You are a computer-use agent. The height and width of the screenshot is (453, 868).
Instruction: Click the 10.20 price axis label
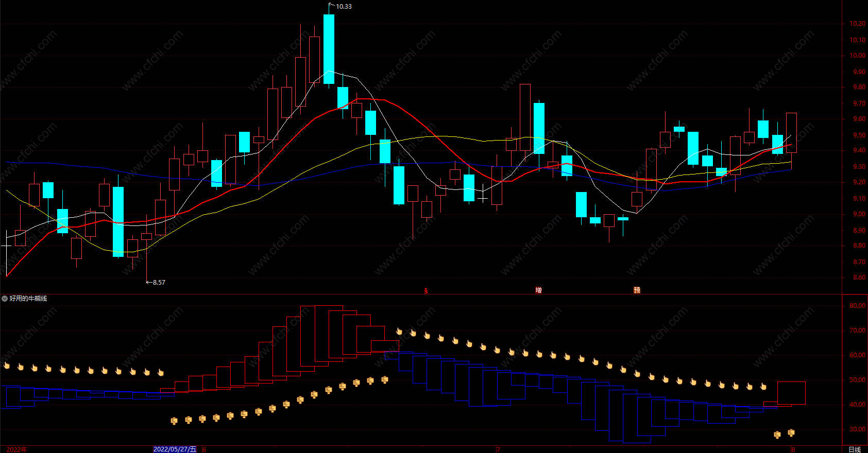tap(858, 24)
